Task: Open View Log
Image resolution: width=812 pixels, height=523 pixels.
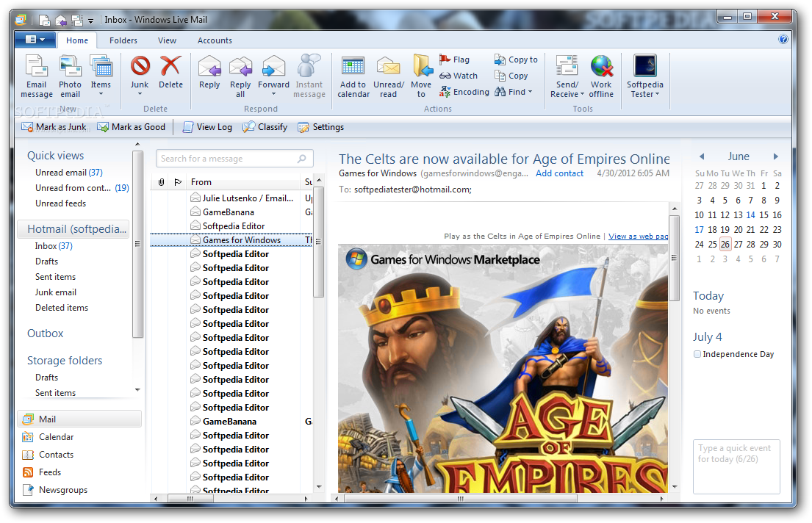Action: click(207, 127)
